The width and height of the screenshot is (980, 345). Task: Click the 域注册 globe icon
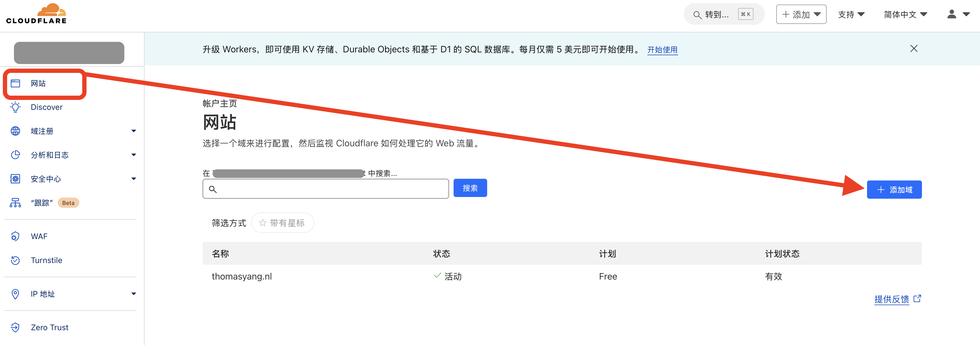(x=15, y=131)
